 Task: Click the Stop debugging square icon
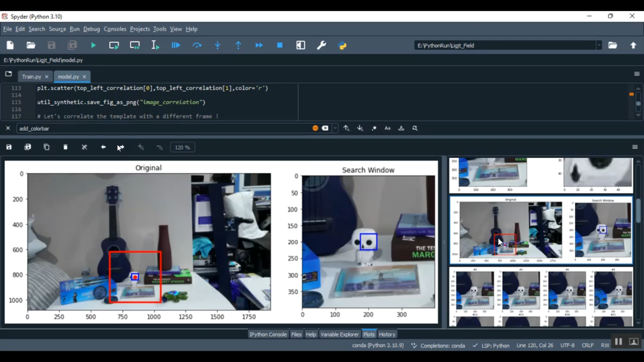click(280, 45)
